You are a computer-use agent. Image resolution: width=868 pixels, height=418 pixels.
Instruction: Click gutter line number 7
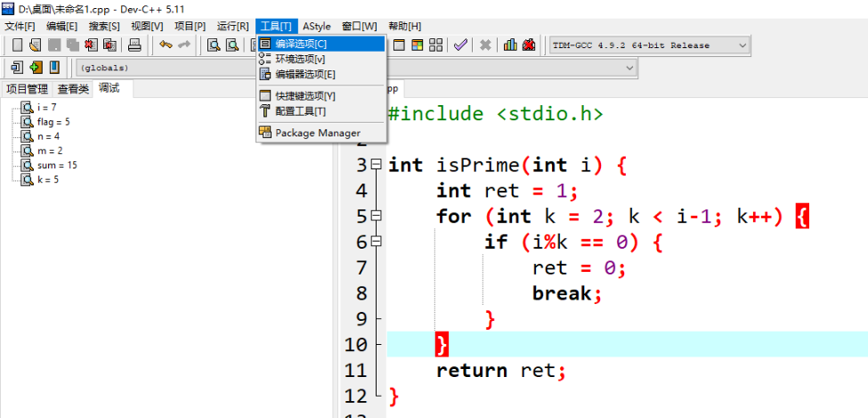[x=361, y=267]
